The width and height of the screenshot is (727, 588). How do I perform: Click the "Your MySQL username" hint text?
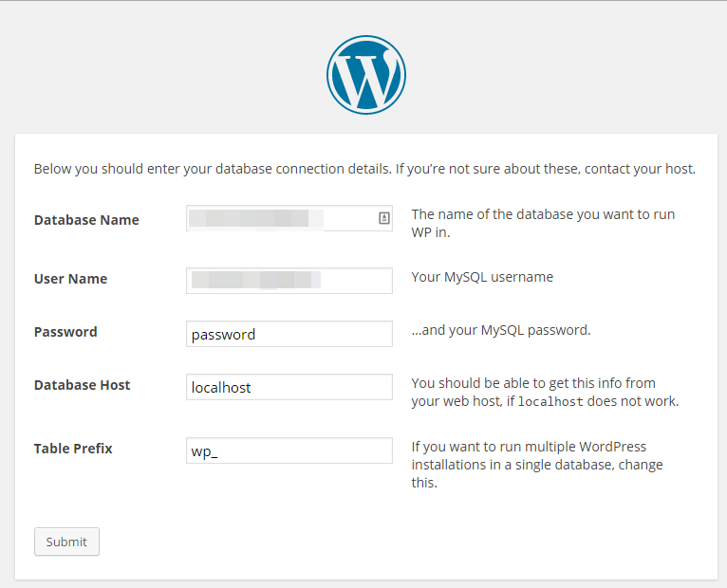coord(481,277)
